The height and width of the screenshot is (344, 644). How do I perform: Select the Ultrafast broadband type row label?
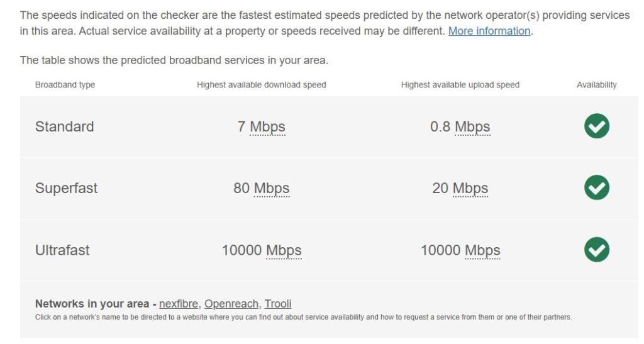(x=62, y=250)
